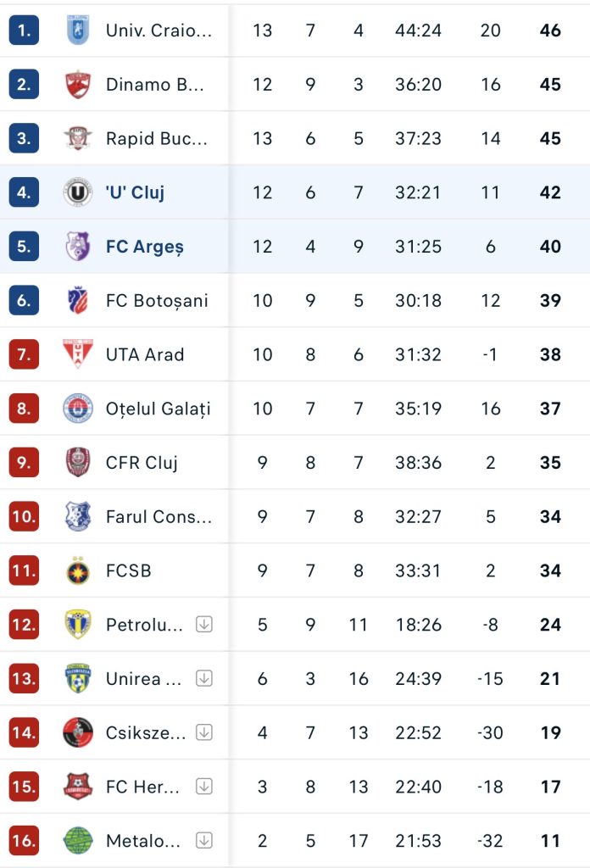The width and height of the screenshot is (590, 868).
Task: Click the FC Botoșani crest
Action: click(77, 300)
